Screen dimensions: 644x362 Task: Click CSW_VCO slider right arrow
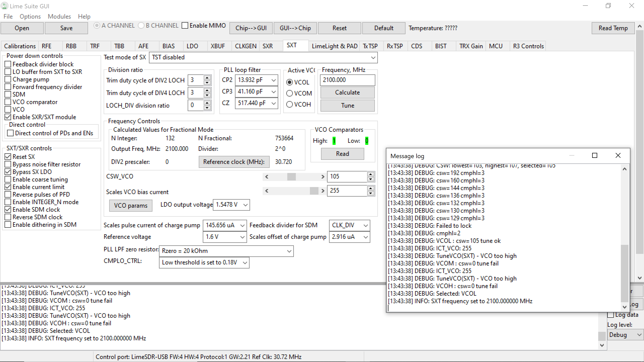tap(323, 177)
